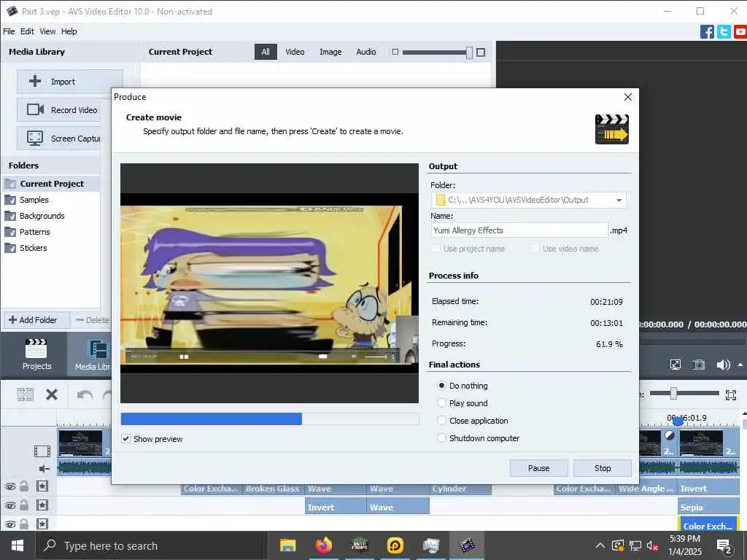Click the audio track speaker icon

(x=44, y=469)
